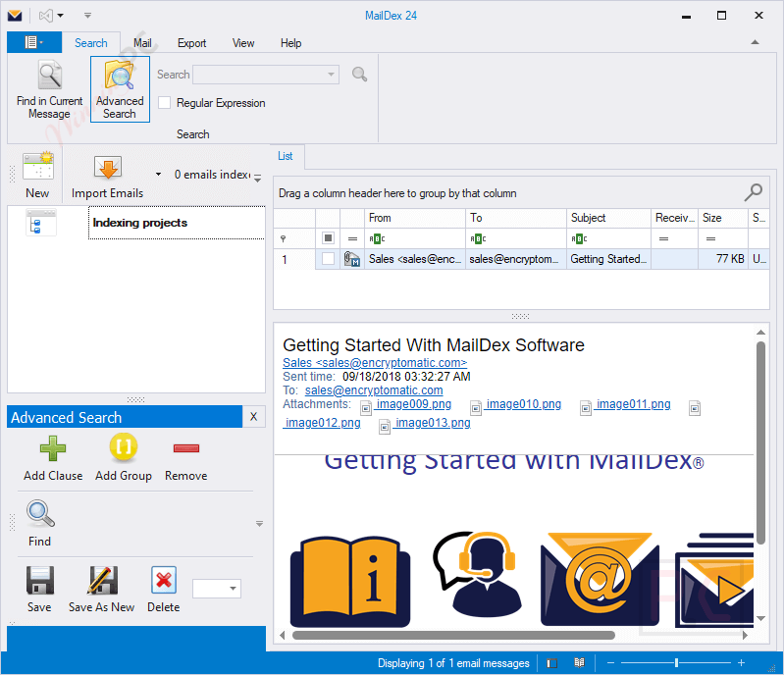The width and height of the screenshot is (784, 675).
Task: Click the image009.png attachment icon
Action: click(x=366, y=408)
